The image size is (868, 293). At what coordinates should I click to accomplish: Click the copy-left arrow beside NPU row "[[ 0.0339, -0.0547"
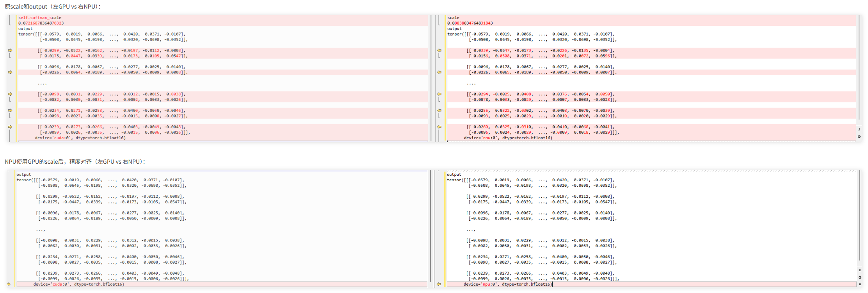click(439, 50)
